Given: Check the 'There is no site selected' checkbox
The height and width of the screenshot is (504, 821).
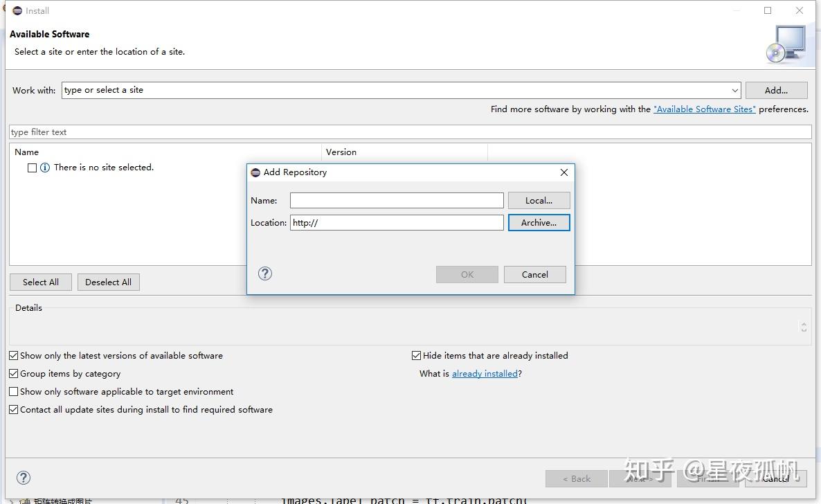Looking at the screenshot, I should click(32, 168).
